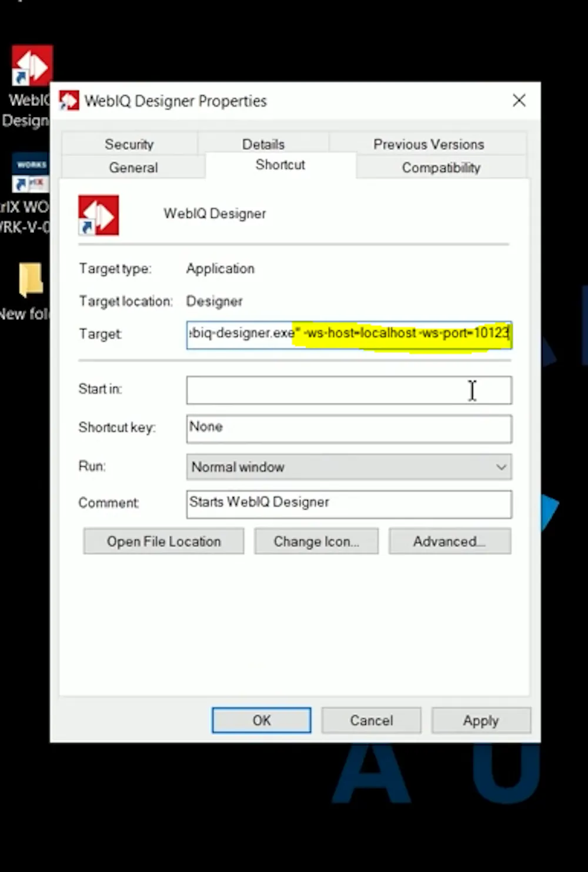Click into the Target path field

click(x=349, y=334)
